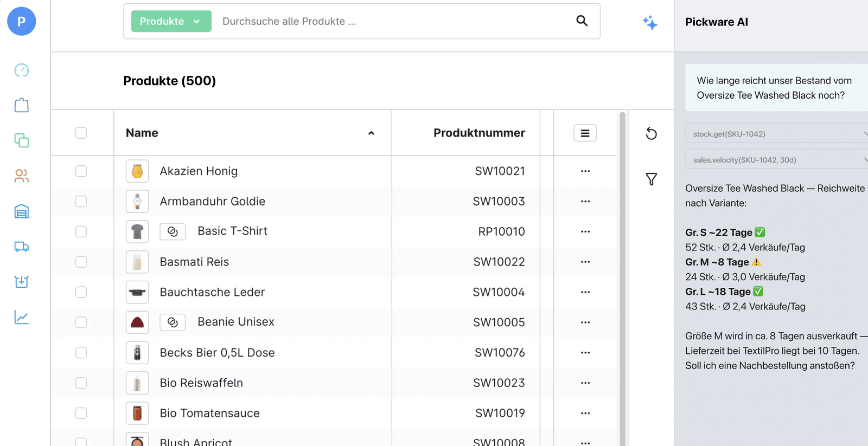Check the Akazien Honig row checkbox
Viewport: 868px width, 446px height.
81,171
